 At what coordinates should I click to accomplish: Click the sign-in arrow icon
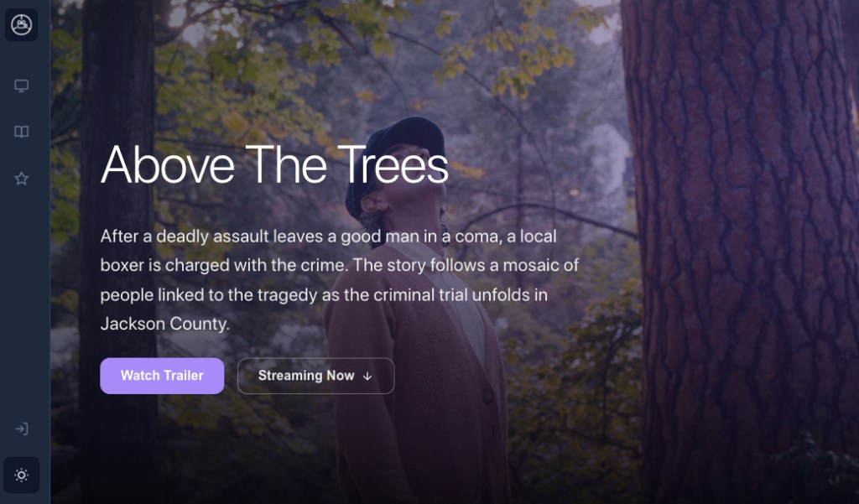coord(21,429)
